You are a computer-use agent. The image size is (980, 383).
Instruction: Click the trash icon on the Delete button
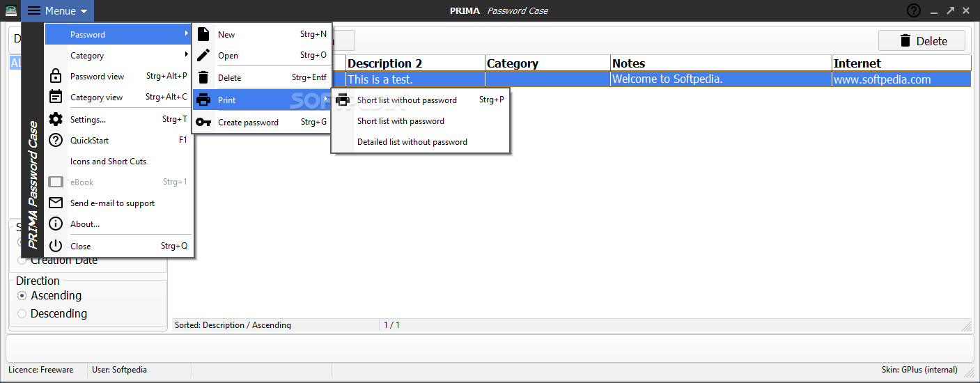click(905, 40)
